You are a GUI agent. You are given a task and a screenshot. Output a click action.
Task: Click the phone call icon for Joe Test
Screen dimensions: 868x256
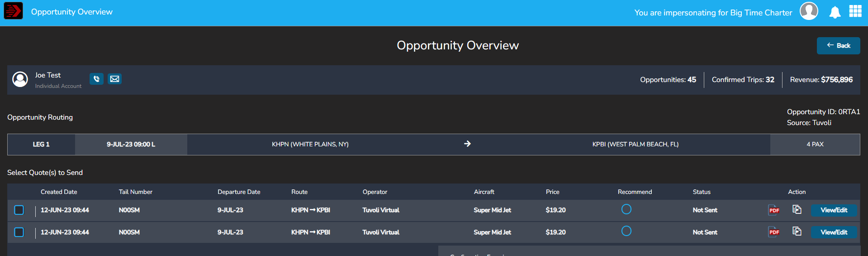click(96, 79)
